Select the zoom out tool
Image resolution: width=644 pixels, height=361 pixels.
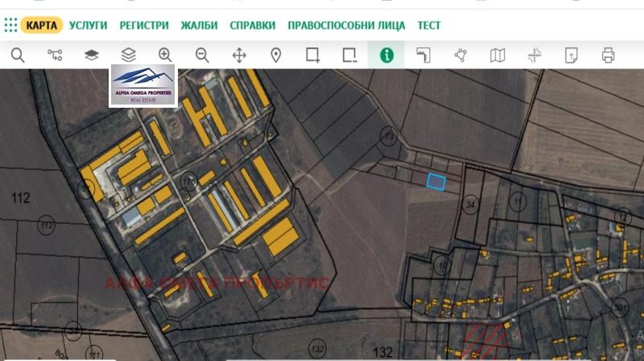coord(202,55)
